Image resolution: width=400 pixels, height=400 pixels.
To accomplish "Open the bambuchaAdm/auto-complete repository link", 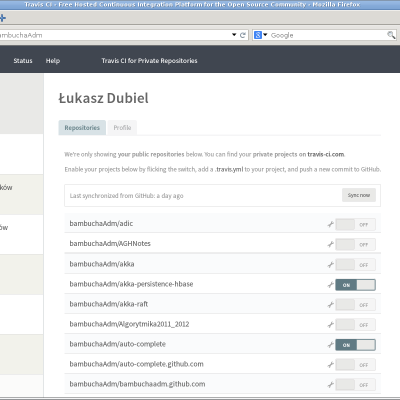I will tap(118, 344).
